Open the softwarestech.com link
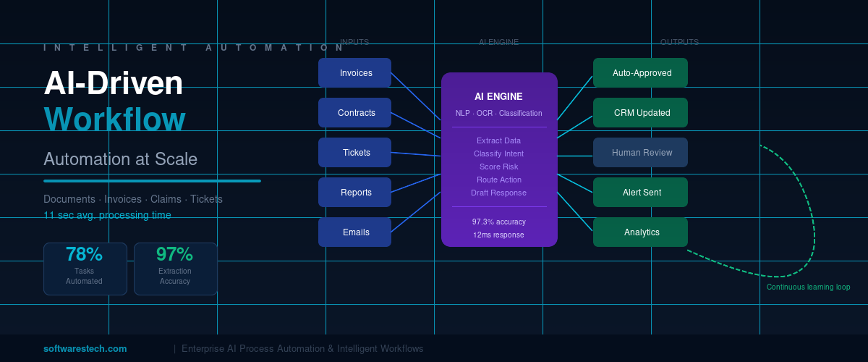 tap(85, 348)
